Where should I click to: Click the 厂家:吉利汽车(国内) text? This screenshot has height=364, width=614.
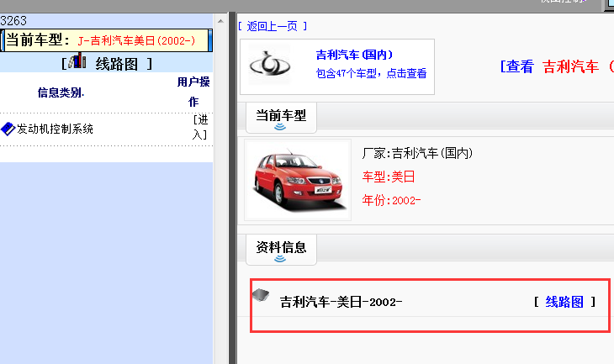417,153
